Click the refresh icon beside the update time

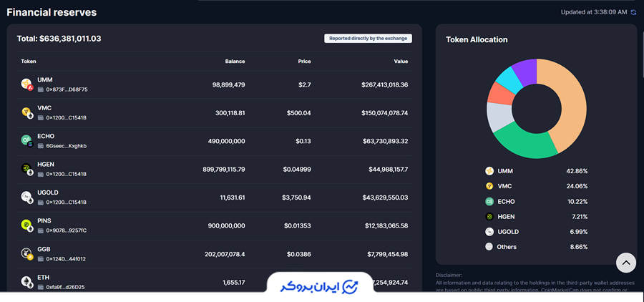pyautogui.click(x=633, y=12)
